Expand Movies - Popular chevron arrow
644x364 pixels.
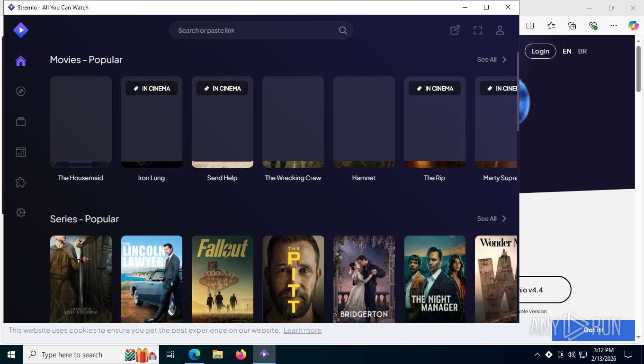[504, 59]
